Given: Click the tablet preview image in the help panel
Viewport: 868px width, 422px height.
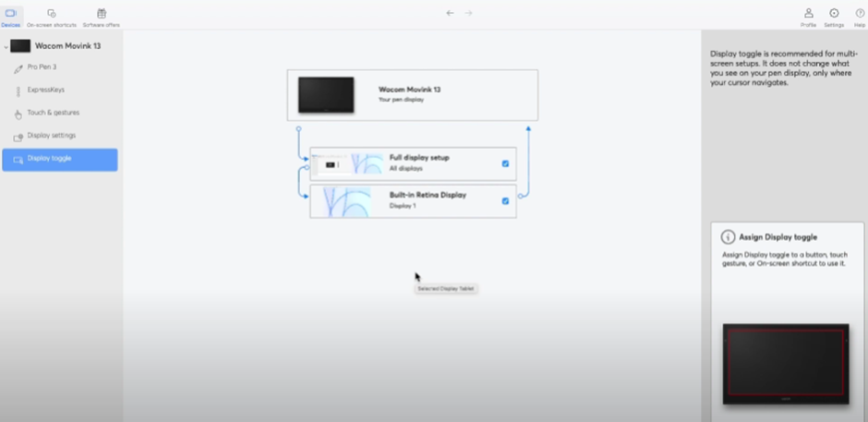Looking at the screenshot, I should tap(786, 364).
